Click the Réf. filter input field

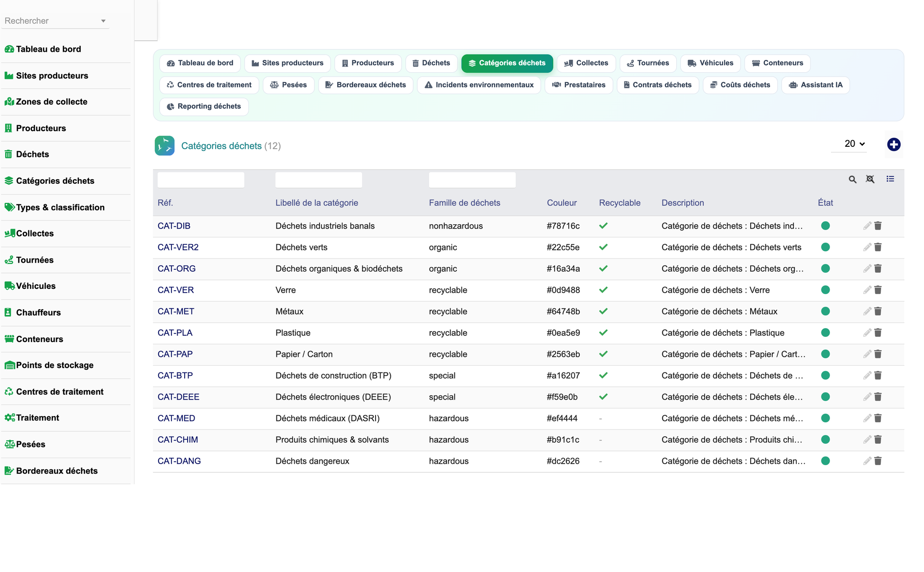(x=201, y=180)
